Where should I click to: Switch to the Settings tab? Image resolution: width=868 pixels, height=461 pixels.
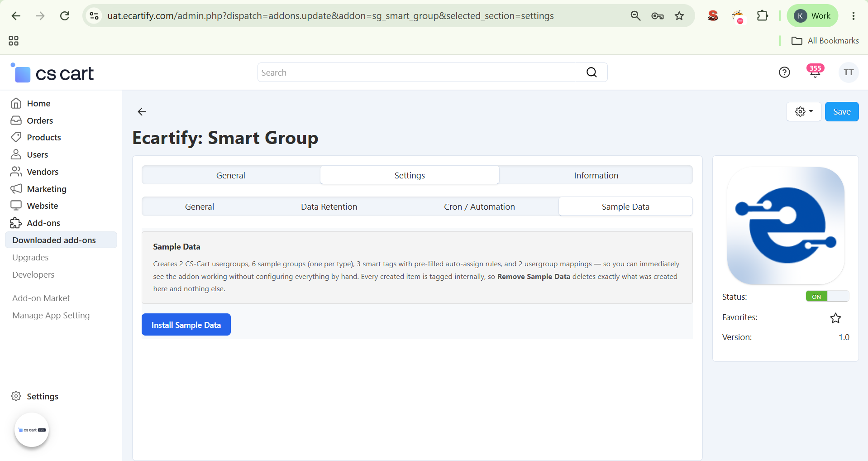(x=410, y=175)
